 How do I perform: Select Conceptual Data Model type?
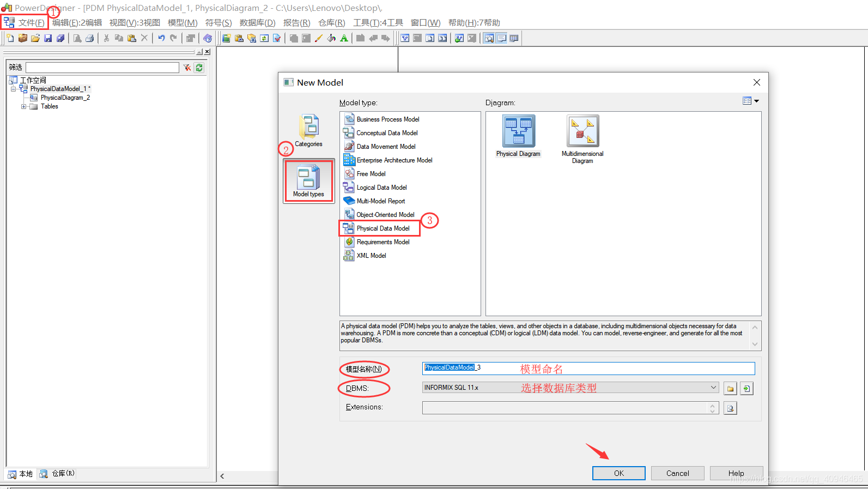pyautogui.click(x=381, y=133)
